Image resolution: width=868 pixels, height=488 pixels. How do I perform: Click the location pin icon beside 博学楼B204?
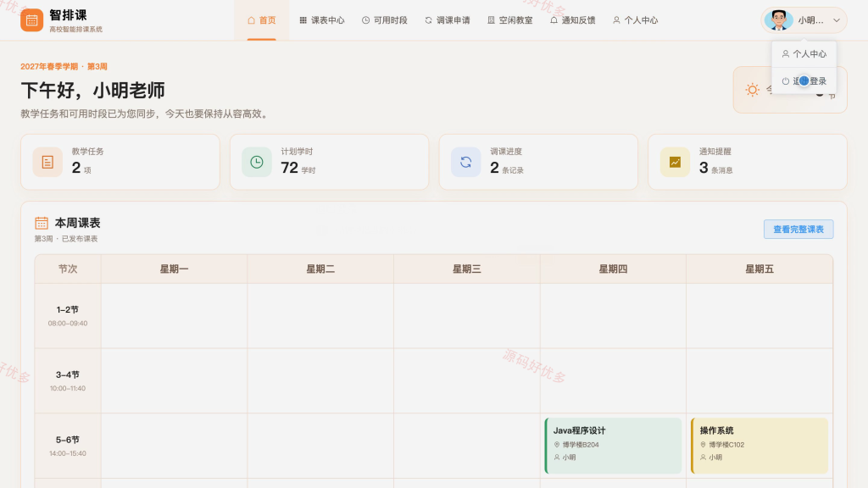coord(557,444)
